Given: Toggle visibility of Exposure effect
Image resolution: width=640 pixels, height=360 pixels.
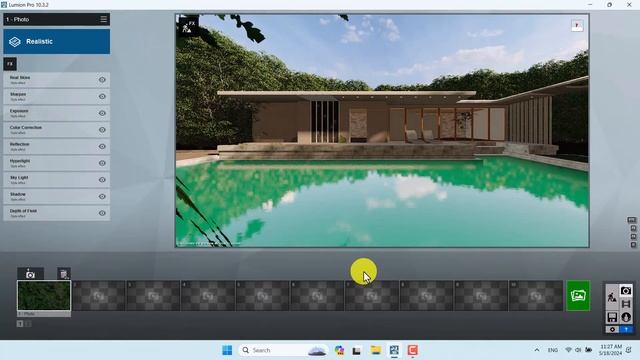Looking at the screenshot, I should coord(102,113).
